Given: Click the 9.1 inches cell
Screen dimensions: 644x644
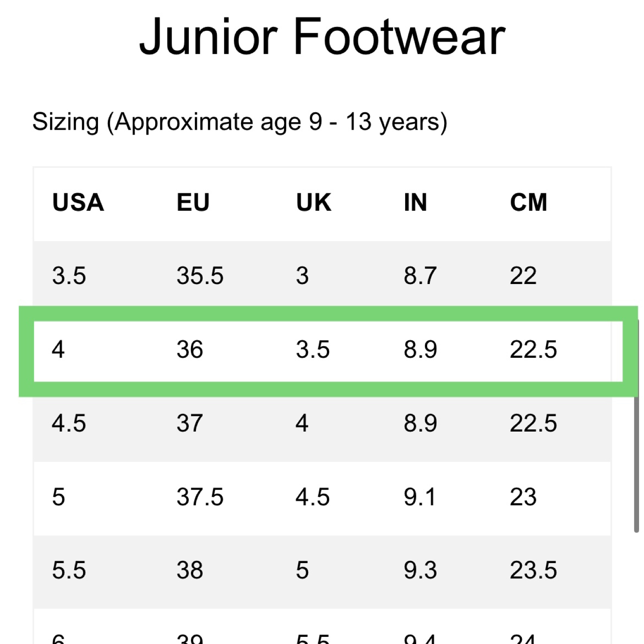Looking at the screenshot, I should tap(419, 497).
